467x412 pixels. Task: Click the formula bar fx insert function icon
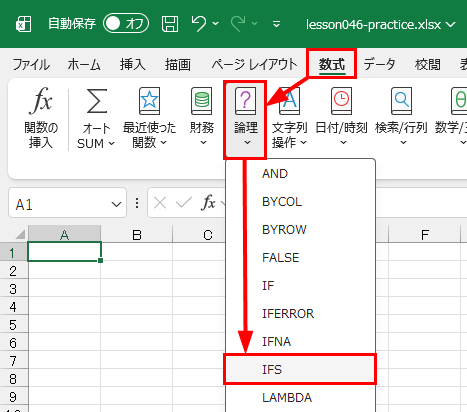coord(208,203)
